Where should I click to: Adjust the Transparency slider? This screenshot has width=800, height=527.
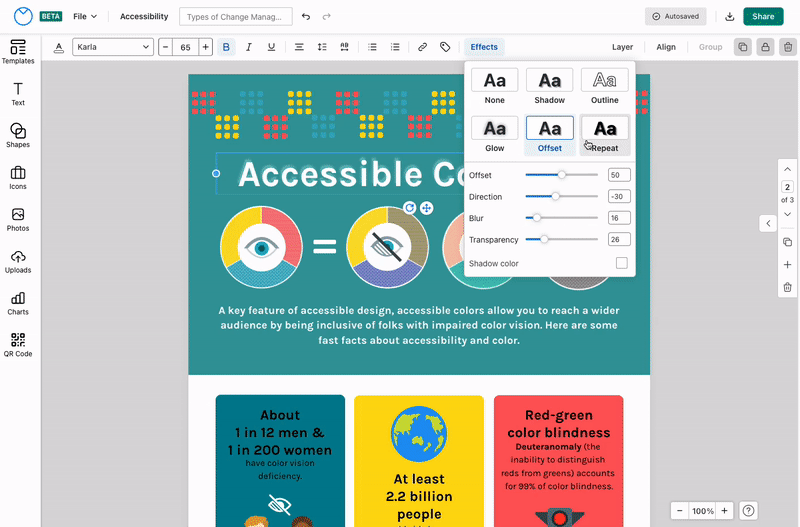click(561, 239)
